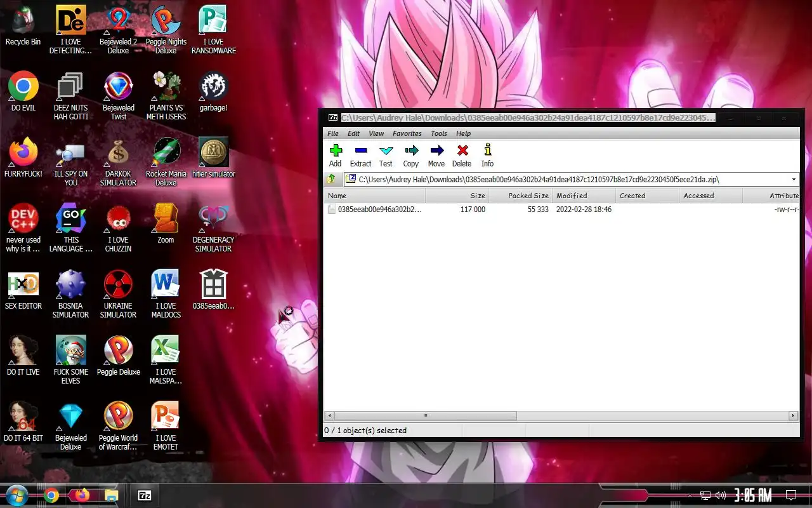
Task: Select the I LOVE MALDOCS Word icon
Action: pyautogui.click(x=166, y=294)
